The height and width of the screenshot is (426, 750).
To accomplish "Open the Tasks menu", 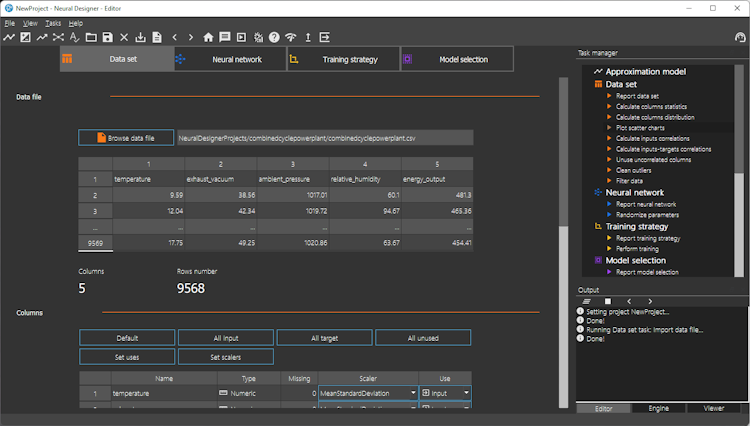I will pyautogui.click(x=53, y=22).
